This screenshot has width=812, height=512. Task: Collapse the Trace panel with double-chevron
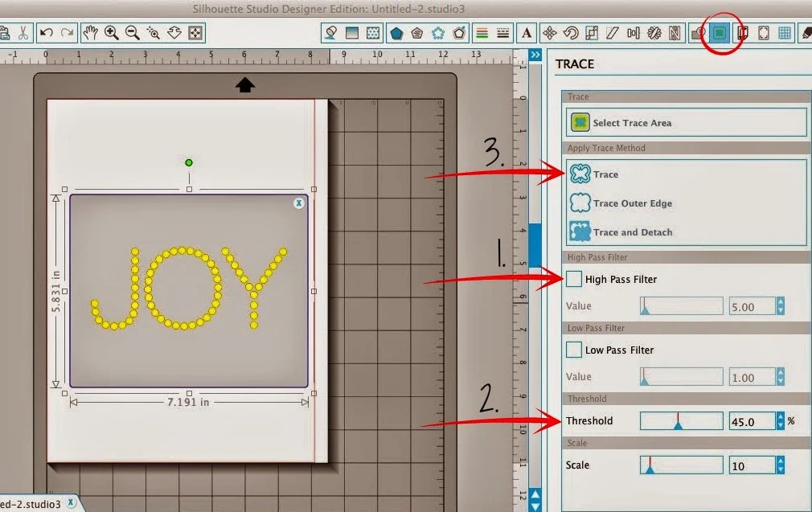coord(535,55)
